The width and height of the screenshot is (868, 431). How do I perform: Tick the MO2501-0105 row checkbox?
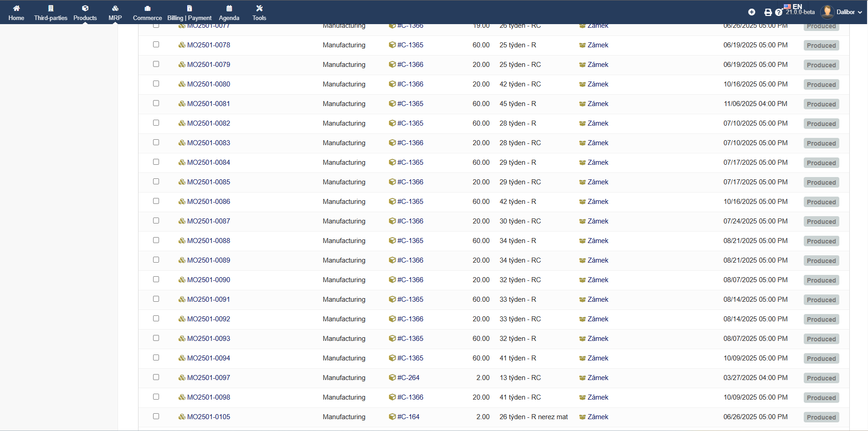[x=156, y=416]
